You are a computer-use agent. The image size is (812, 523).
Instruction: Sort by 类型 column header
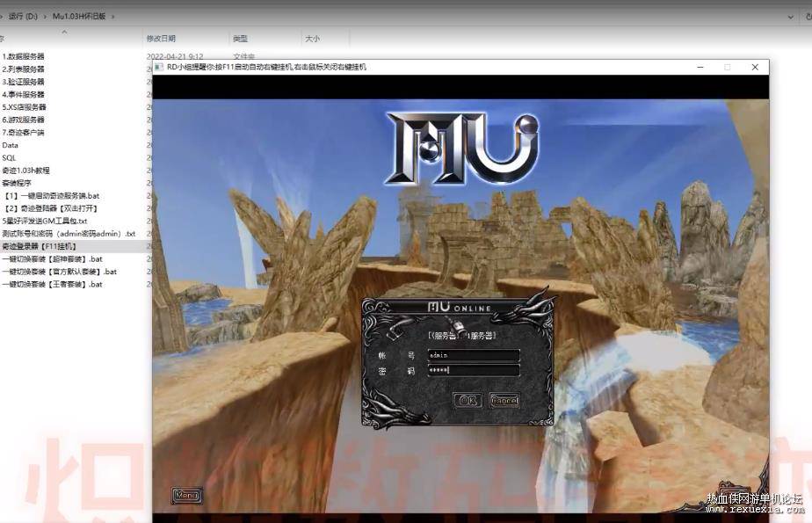[x=240, y=39]
